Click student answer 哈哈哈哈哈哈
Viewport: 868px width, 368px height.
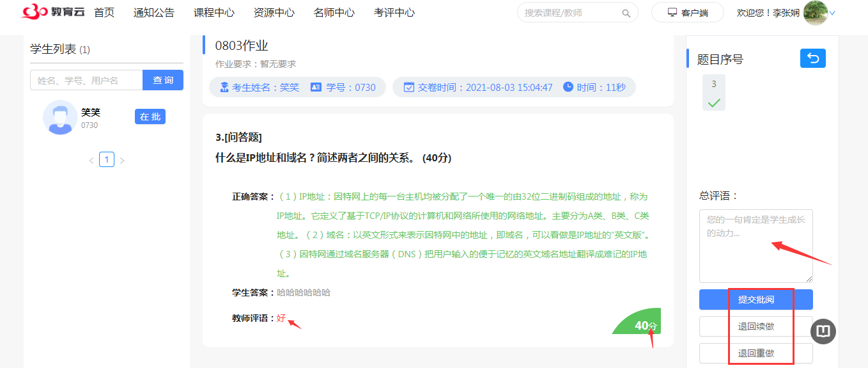click(x=304, y=292)
